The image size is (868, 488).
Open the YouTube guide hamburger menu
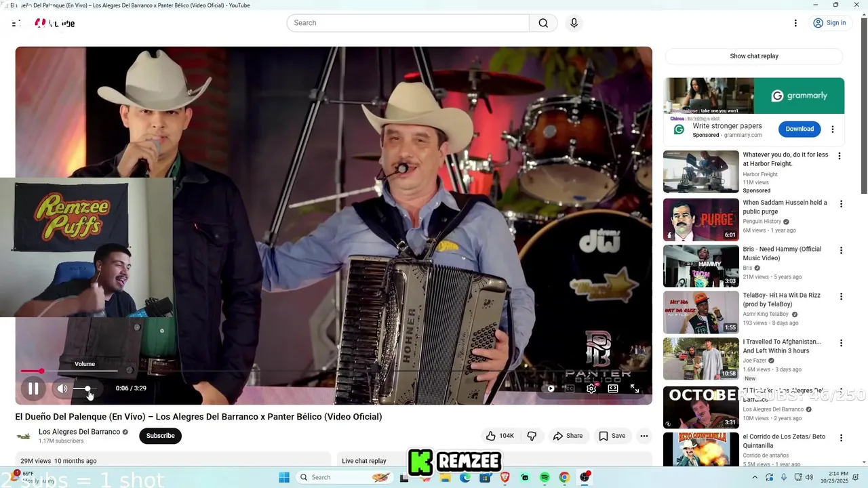coord(16,23)
